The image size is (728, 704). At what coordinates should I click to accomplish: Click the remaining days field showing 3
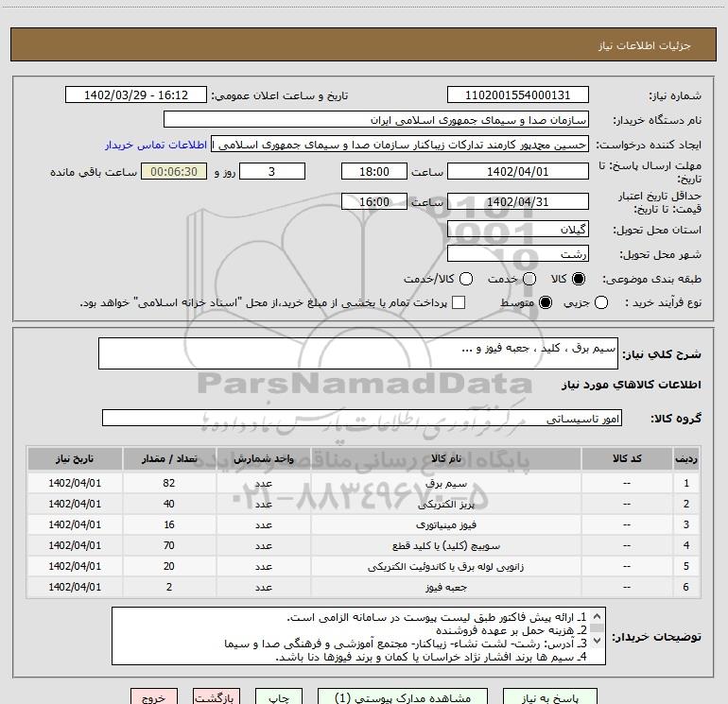tap(272, 172)
